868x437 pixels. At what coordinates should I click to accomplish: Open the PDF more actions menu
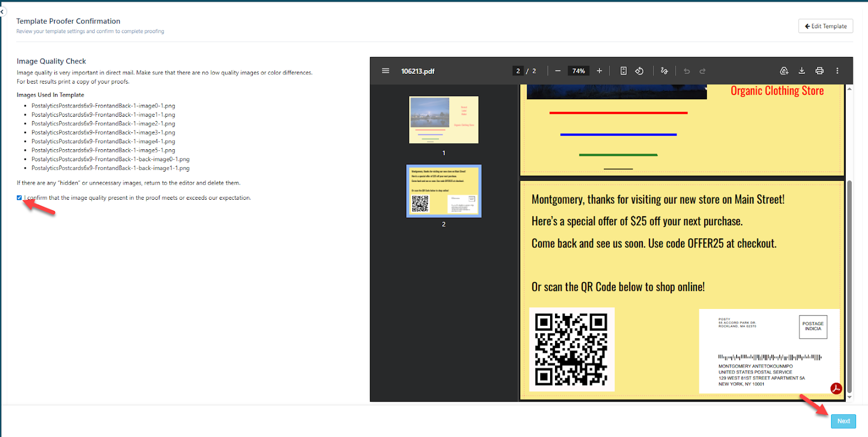click(x=837, y=71)
